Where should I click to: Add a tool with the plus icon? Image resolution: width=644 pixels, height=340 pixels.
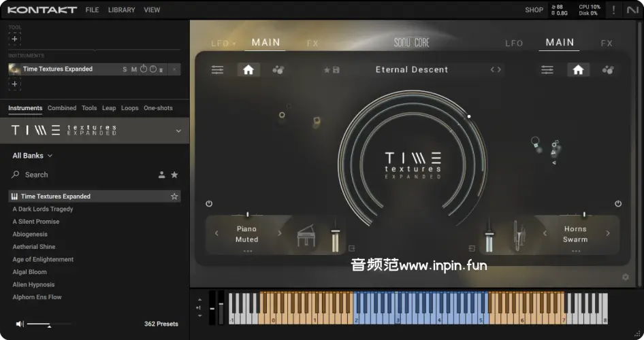[15, 39]
